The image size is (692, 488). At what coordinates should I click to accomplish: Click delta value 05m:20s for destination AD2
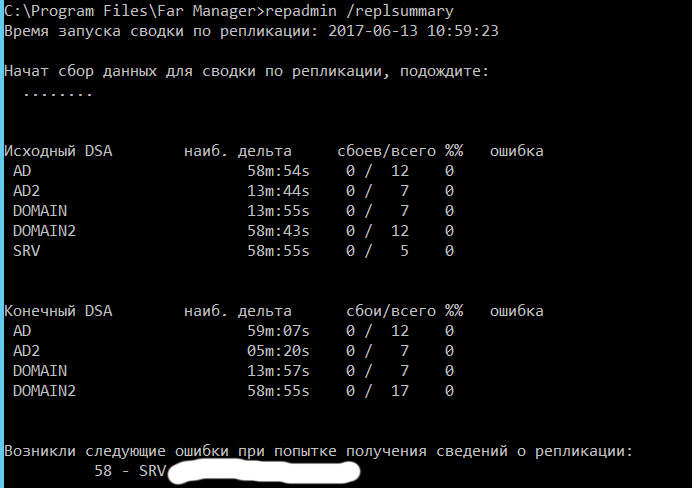pyautogui.click(x=278, y=351)
